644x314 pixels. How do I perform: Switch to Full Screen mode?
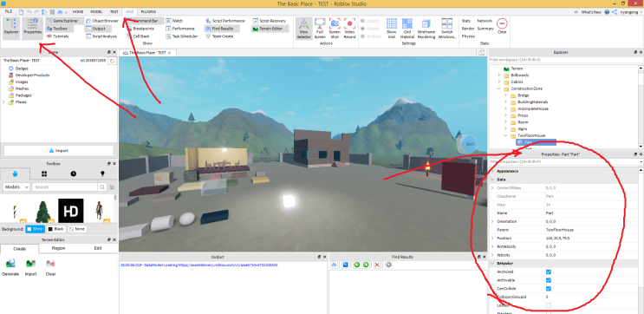(320, 29)
